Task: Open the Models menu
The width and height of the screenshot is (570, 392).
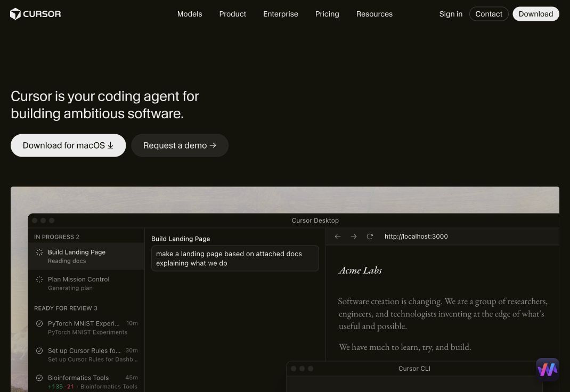Action: 190,14
